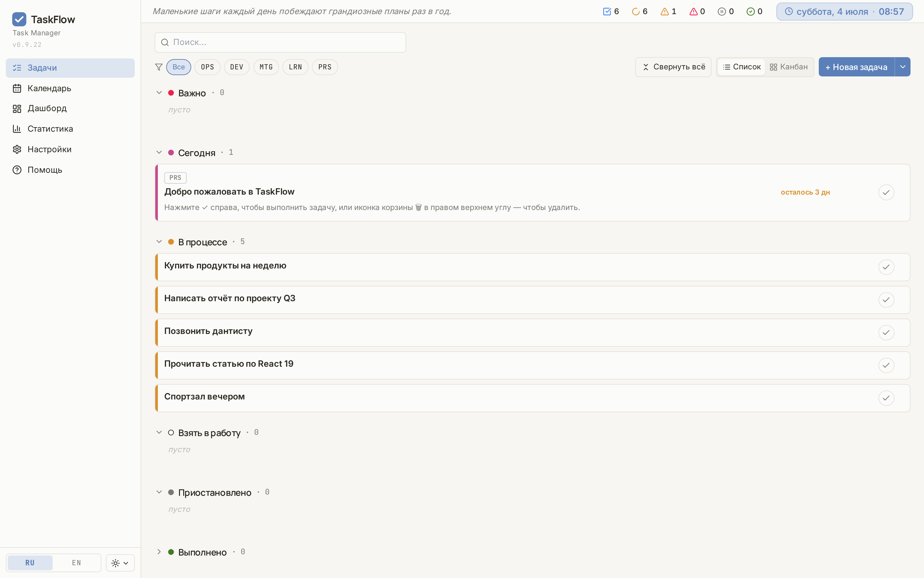Click the green dot beside Выполнено
The width and height of the screenshot is (924, 578).
[x=171, y=552]
